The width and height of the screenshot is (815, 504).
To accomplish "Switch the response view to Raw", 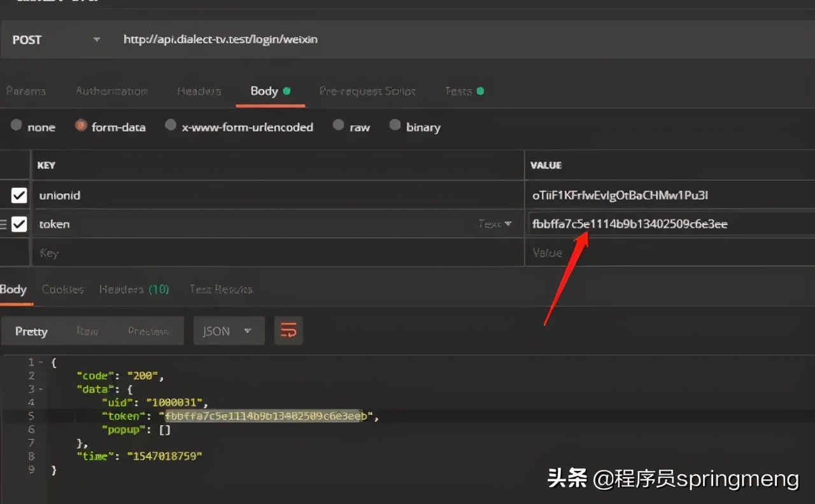I will pyautogui.click(x=87, y=331).
